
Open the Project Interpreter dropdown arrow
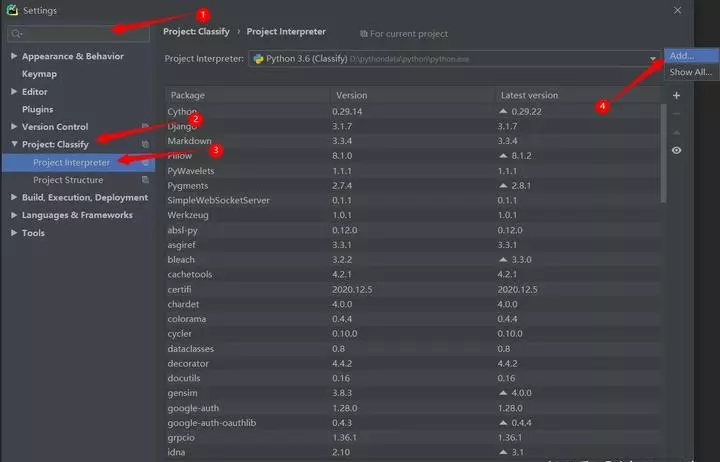(x=652, y=59)
